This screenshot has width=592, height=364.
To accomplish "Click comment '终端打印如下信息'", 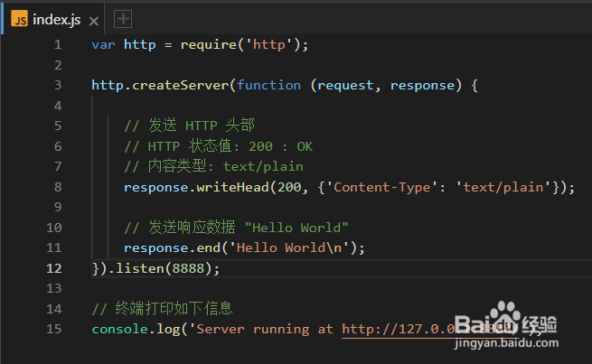I will point(163,309).
